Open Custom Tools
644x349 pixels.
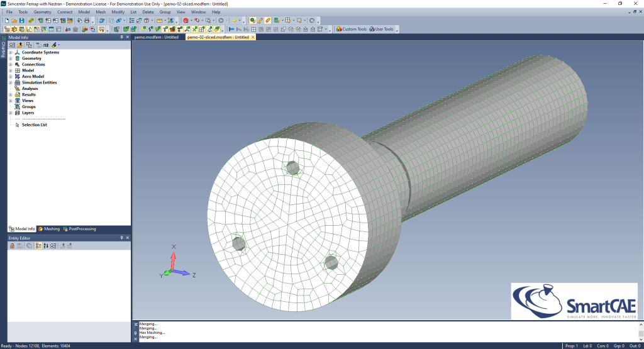pos(351,29)
